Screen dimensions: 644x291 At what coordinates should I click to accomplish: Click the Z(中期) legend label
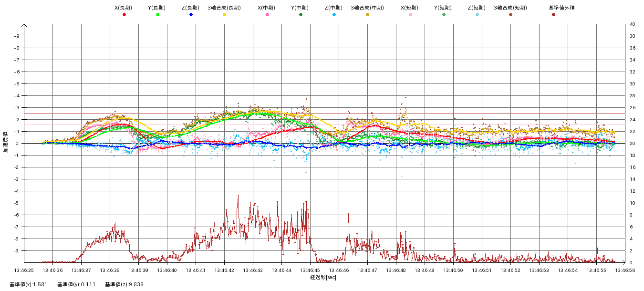click(333, 8)
